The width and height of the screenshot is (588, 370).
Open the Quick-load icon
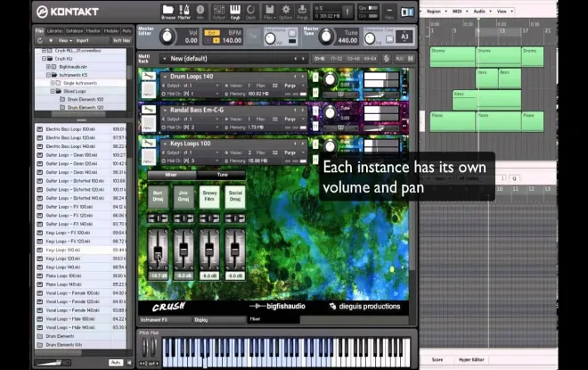(x=250, y=12)
